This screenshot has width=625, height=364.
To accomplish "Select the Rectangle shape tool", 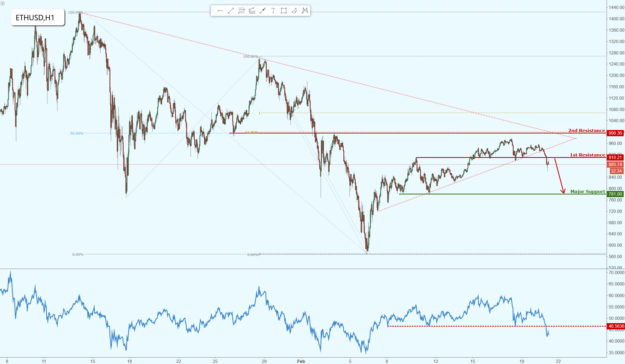I will [x=284, y=11].
